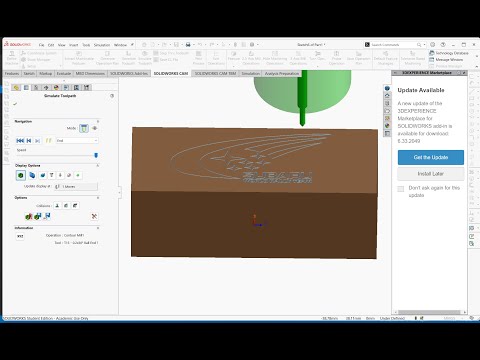
Task: Pin the 3DEXPERIENCE Marketplace panel
Action: pos(464,73)
